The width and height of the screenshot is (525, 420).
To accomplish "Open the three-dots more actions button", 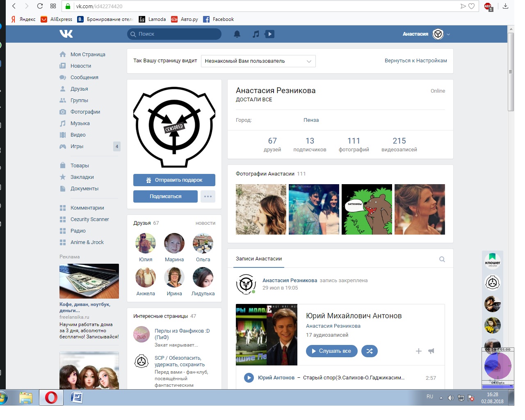I will coord(208,196).
